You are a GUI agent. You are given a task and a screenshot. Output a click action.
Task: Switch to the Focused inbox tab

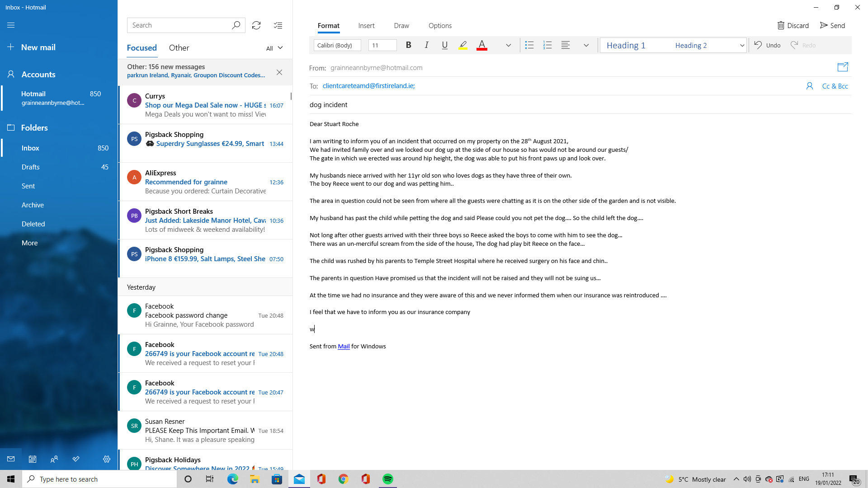[142, 48]
